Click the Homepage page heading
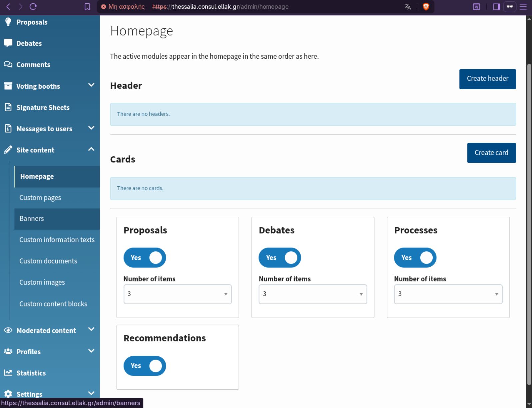Image resolution: width=532 pixels, height=408 pixels. [142, 31]
